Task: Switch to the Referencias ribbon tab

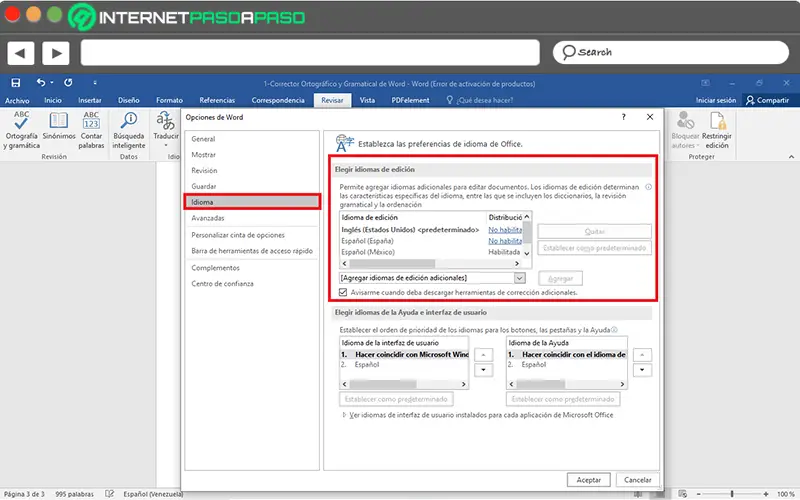Action: tap(217, 100)
